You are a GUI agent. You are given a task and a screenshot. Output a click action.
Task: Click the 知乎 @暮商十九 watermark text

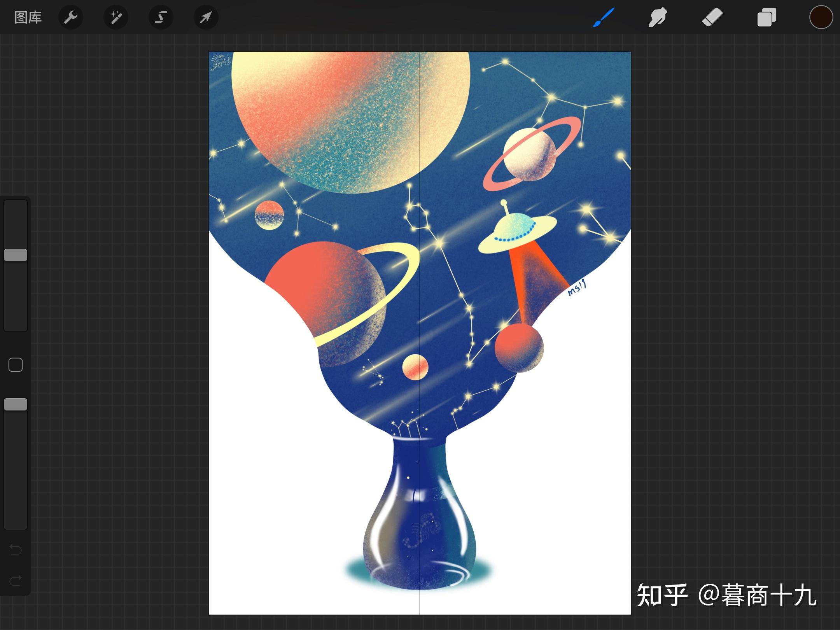coord(726,595)
